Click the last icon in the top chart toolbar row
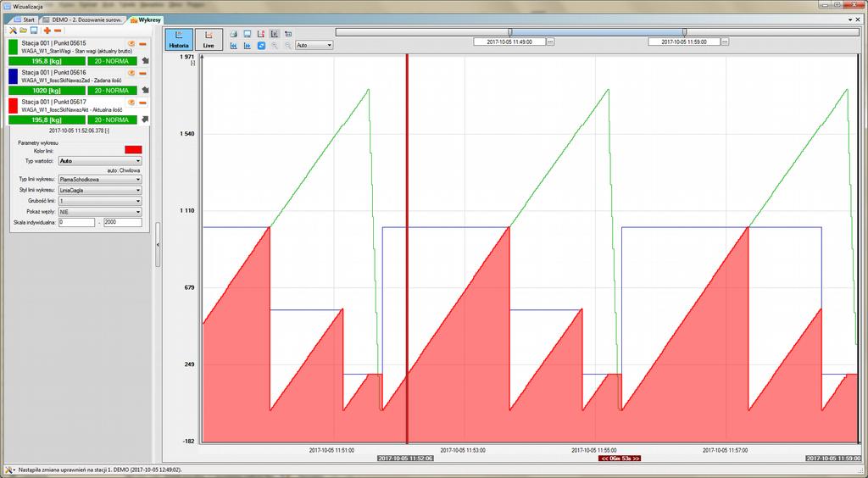The image size is (868, 478). click(288, 34)
